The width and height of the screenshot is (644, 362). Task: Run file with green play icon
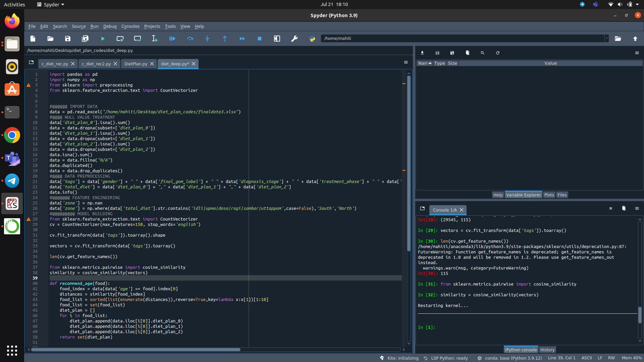pyautogui.click(x=103, y=39)
